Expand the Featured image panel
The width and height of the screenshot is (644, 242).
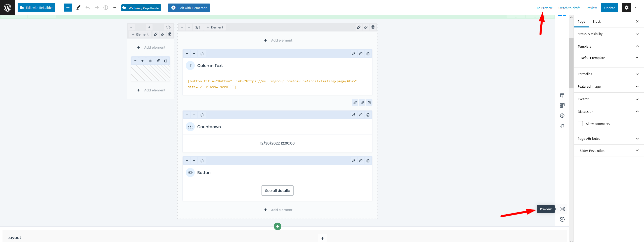point(609,86)
